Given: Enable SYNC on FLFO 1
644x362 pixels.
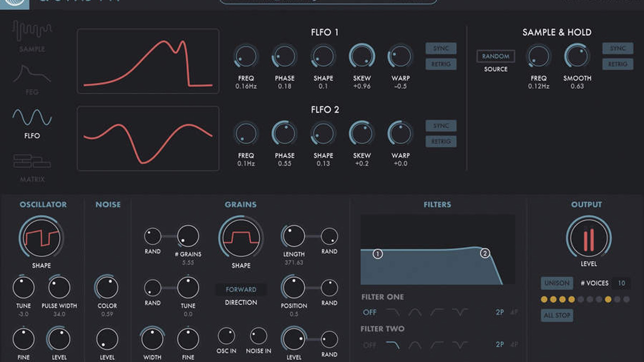Looking at the screenshot, I should (440, 48).
